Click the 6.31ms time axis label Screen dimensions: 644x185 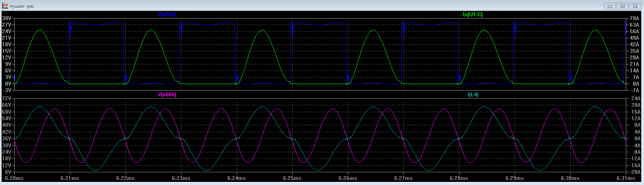point(626,178)
